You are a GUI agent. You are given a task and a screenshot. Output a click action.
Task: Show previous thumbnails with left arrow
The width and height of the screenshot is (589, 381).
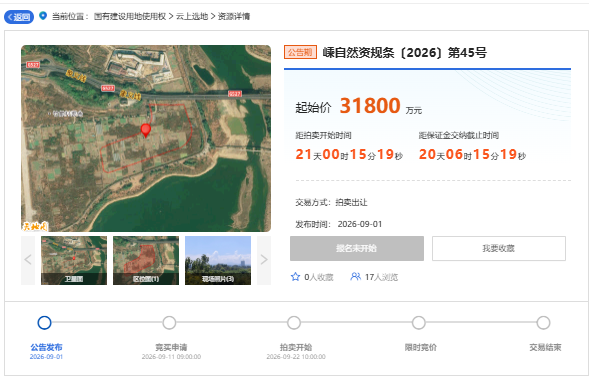(x=28, y=260)
